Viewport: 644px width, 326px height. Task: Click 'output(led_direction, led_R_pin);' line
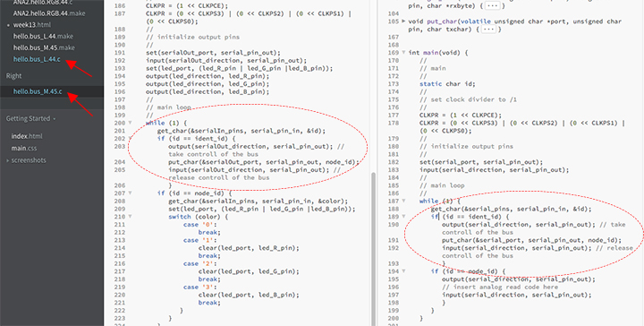pos(208,76)
